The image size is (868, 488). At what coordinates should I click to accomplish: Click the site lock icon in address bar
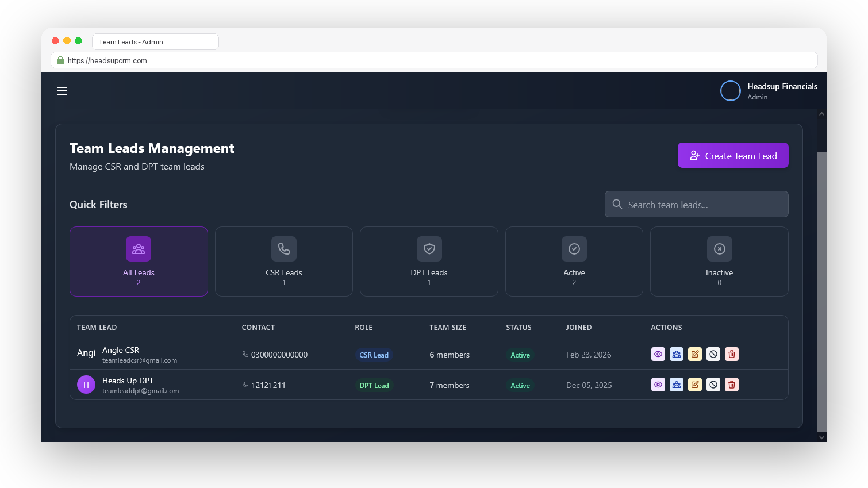(x=60, y=60)
